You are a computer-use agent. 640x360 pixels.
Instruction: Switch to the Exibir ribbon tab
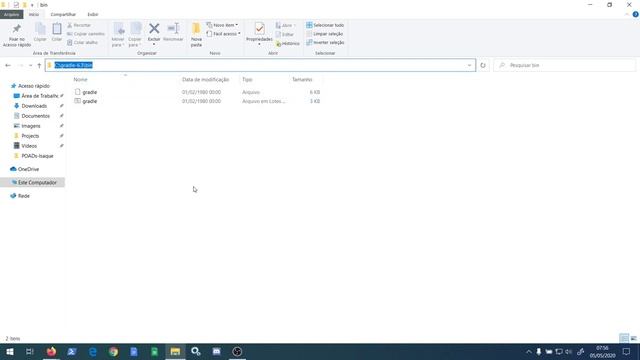(93, 14)
